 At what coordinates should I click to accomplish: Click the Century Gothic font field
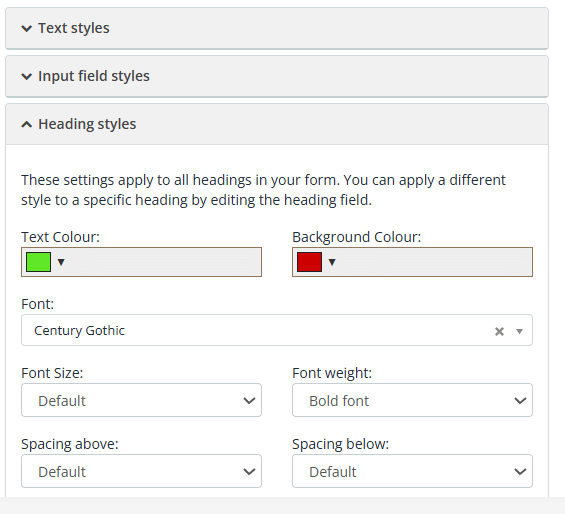tap(277, 330)
